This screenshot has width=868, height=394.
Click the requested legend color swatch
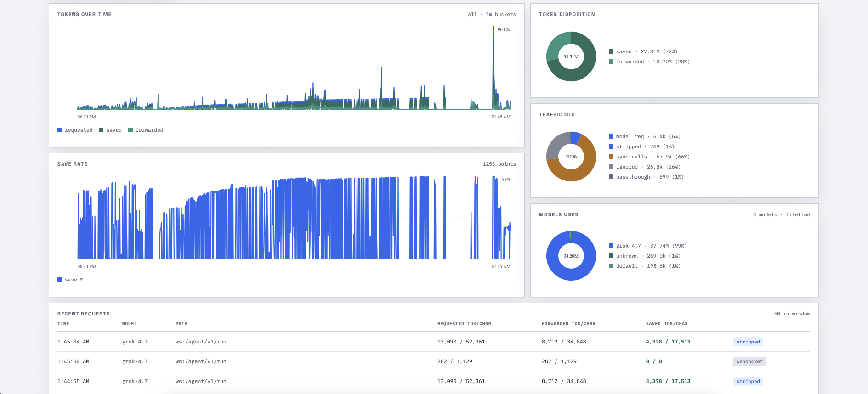coord(60,130)
